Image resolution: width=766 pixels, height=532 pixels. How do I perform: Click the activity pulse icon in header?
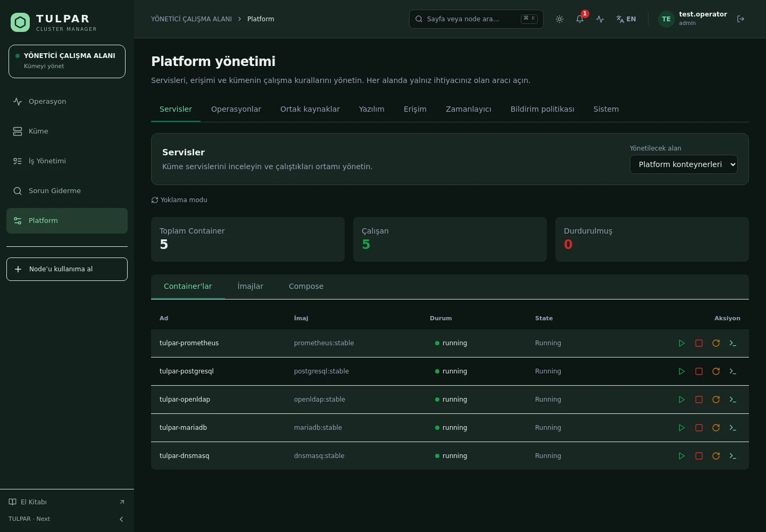pos(600,19)
